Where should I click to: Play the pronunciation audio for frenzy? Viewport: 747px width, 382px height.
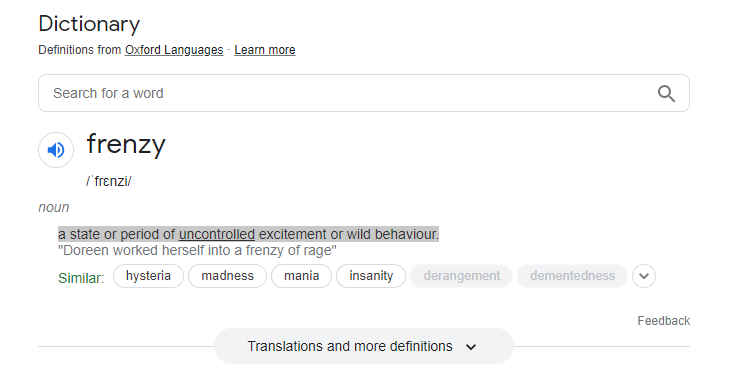point(56,150)
